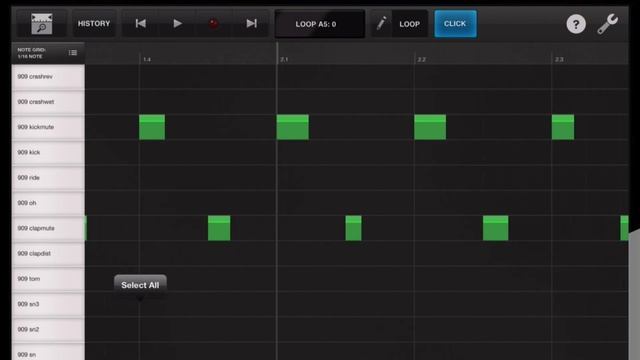Select the 909 oh drum row
The height and width of the screenshot is (360, 640).
(48, 203)
